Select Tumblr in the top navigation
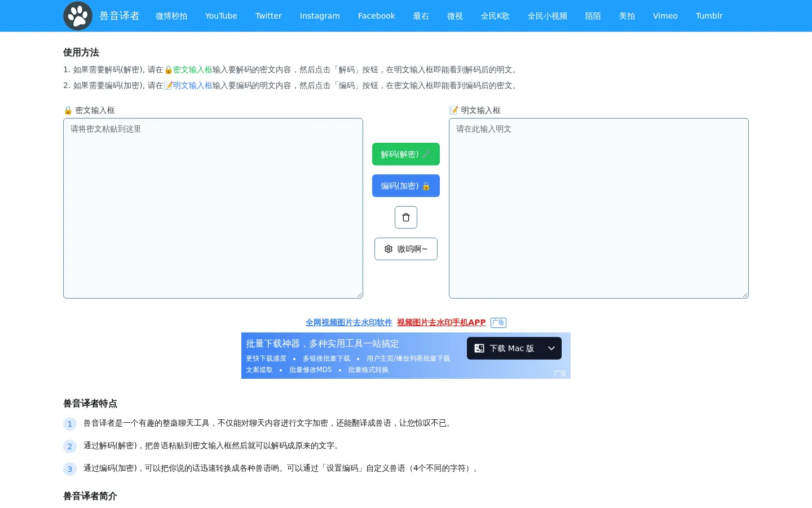812x508 pixels. pos(709,16)
